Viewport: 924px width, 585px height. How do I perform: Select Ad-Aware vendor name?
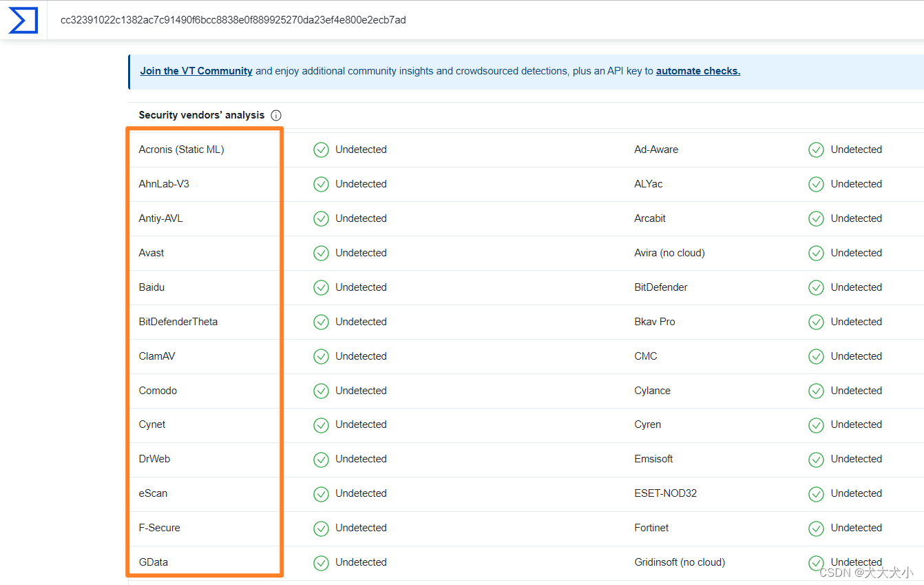click(656, 150)
